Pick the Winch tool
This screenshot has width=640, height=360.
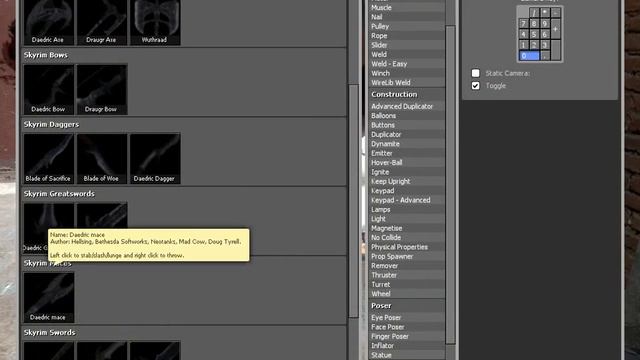point(407,73)
